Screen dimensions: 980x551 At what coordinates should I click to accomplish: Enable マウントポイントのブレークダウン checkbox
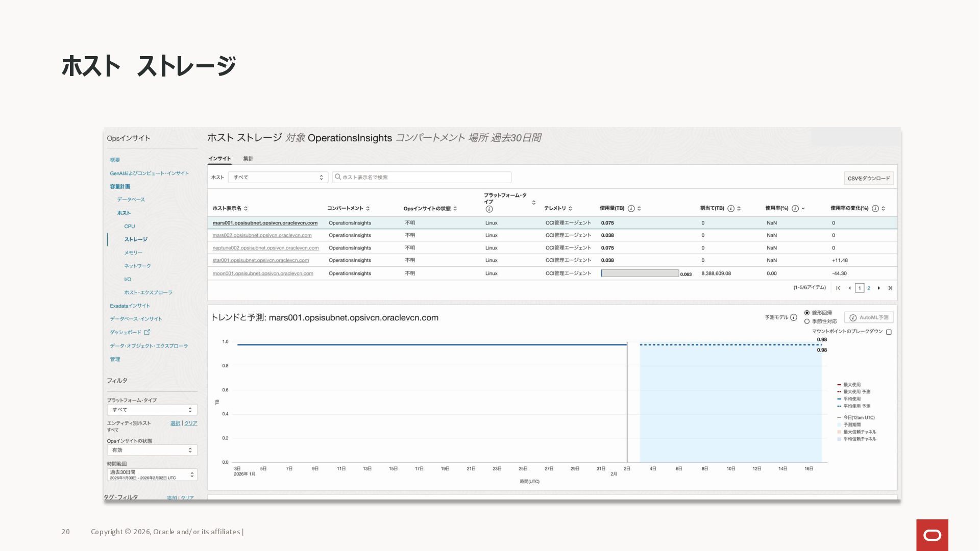[889, 332]
